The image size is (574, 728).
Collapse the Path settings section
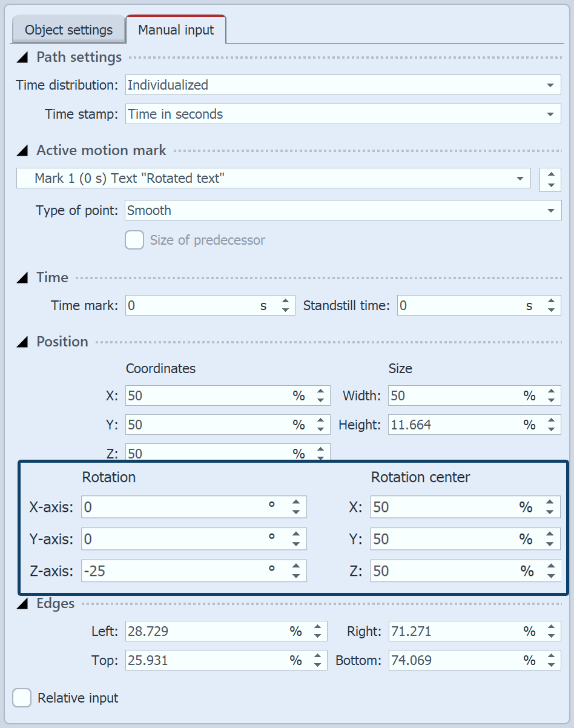[x=21, y=57]
